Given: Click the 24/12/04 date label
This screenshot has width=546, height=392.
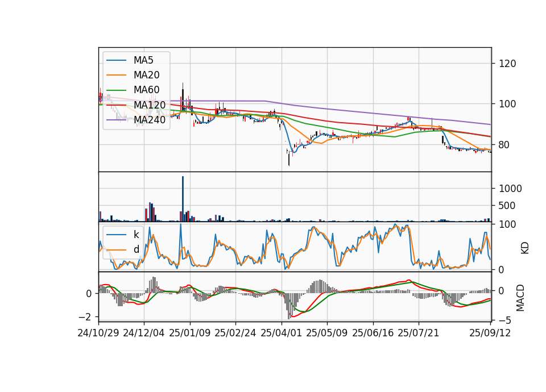Looking at the screenshot, I should [144, 333].
